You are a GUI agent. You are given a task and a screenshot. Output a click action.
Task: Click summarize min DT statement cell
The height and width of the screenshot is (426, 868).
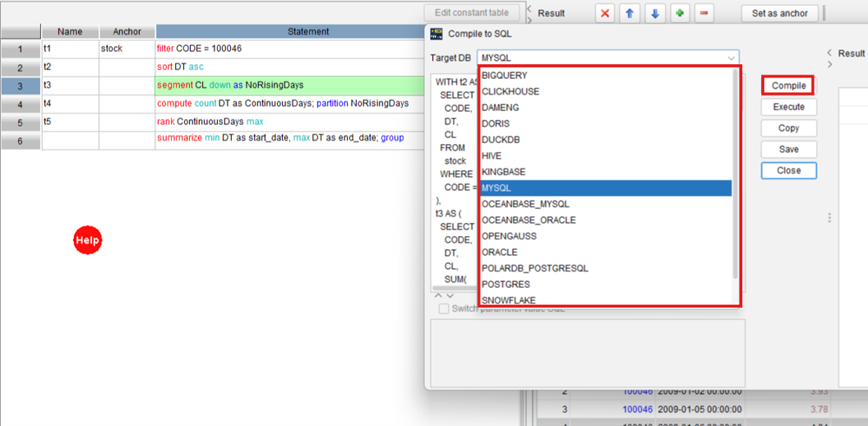[x=290, y=140]
